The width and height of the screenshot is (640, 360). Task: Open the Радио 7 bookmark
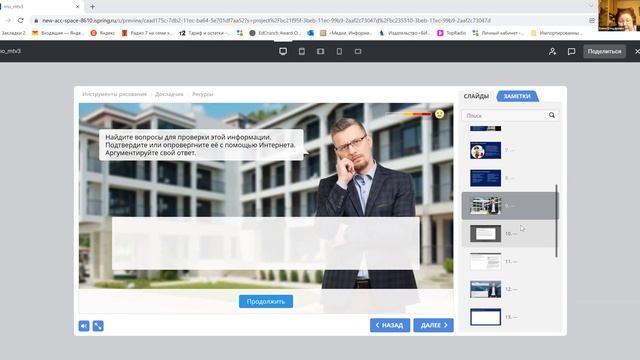click(147, 33)
